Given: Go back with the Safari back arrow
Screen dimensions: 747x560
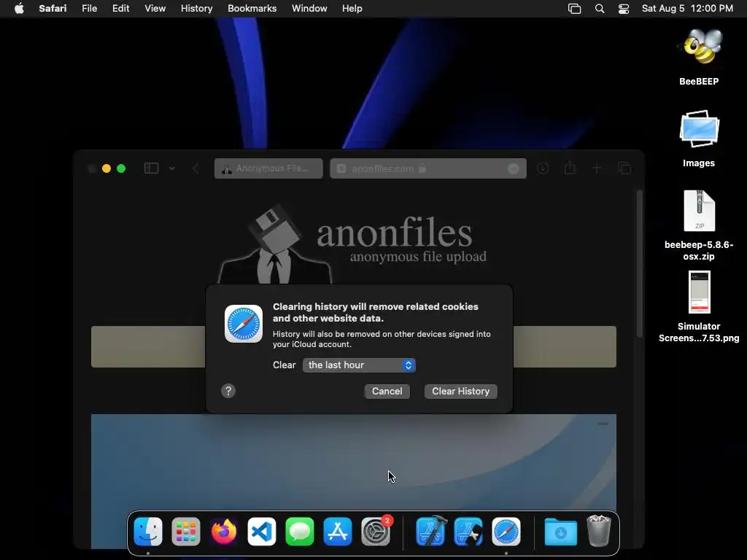Looking at the screenshot, I should tap(196, 168).
